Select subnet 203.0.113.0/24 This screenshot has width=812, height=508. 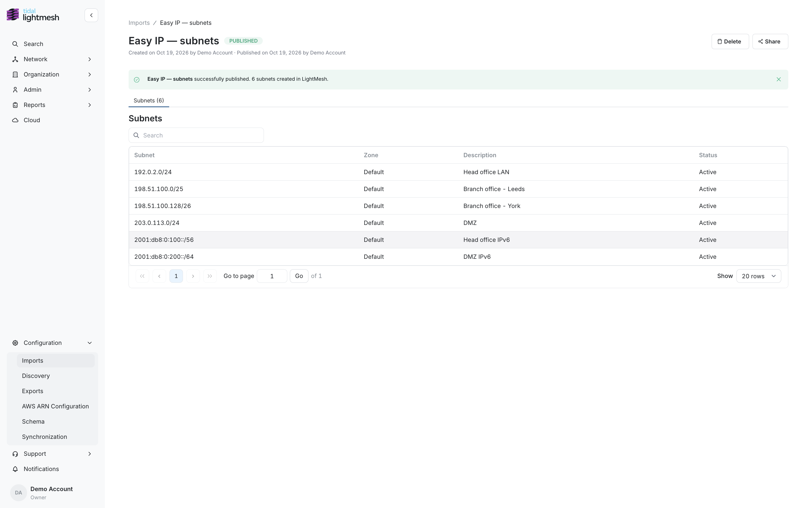(157, 223)
